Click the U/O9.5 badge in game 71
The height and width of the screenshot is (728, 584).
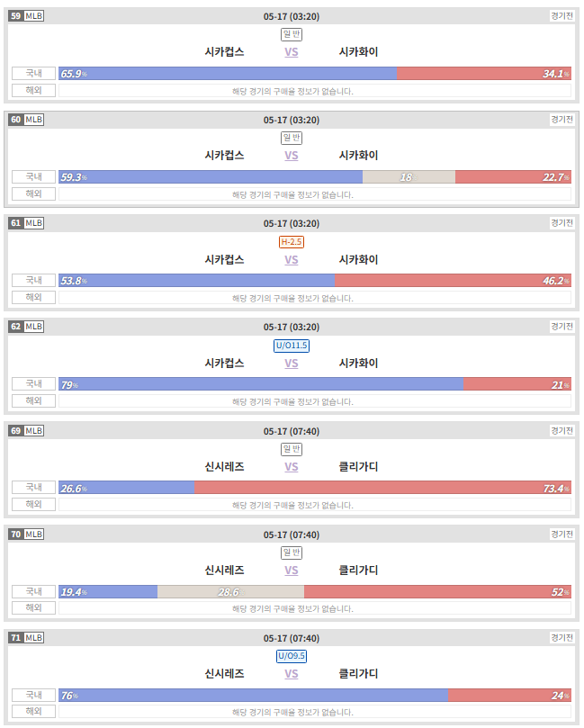(291, 656)
